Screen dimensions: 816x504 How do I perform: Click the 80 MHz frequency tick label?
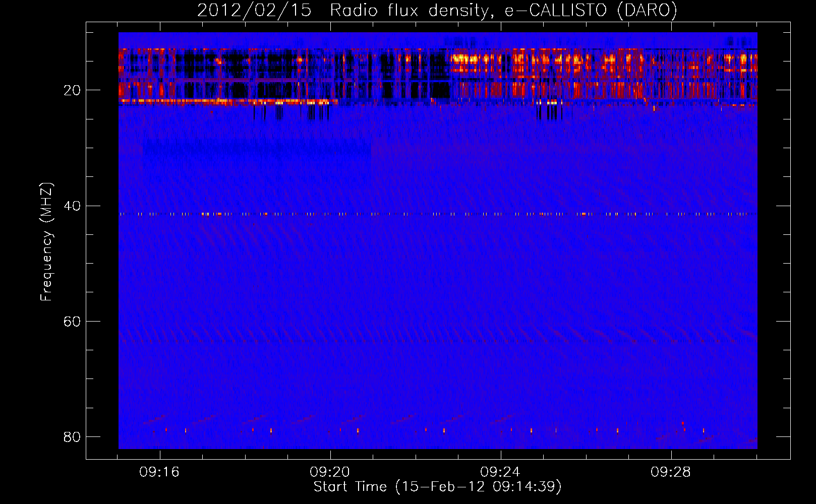(x=72, y=436)
